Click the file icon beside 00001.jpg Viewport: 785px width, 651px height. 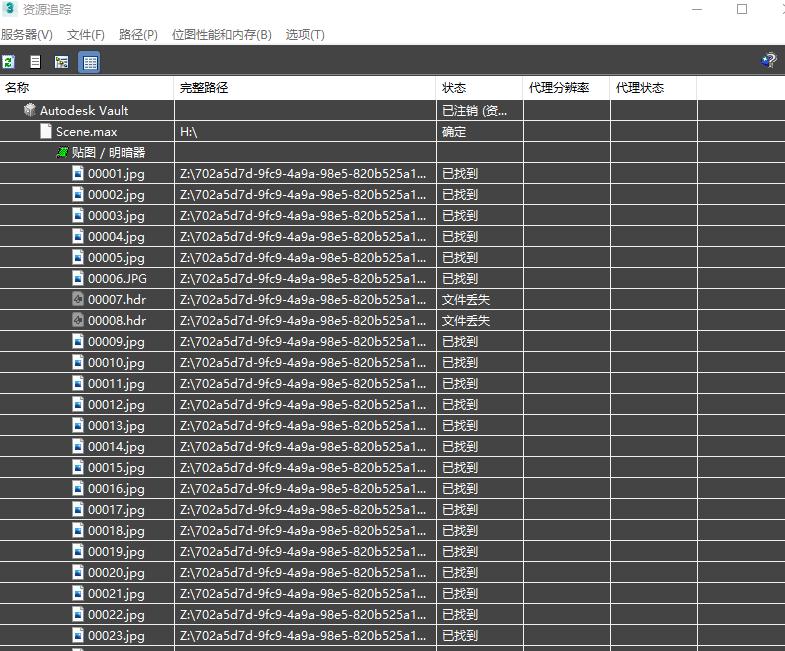pyautogui.click(x=78, y=173)
